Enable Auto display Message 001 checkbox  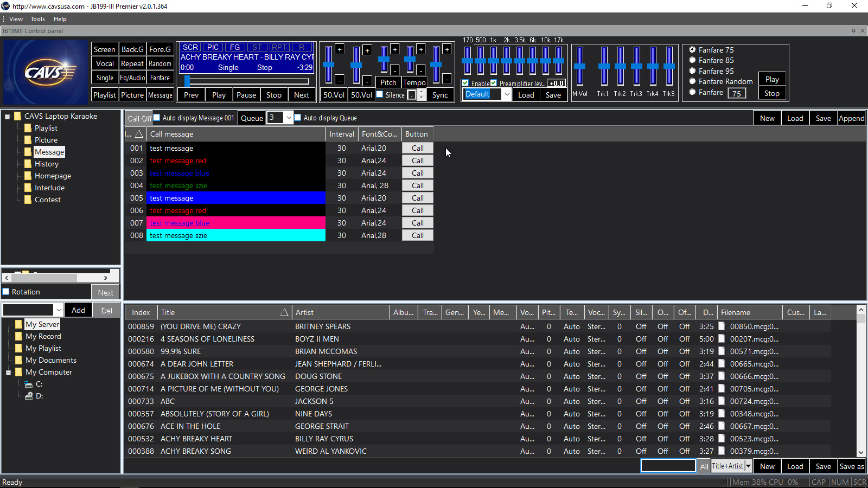pos(157,117)
